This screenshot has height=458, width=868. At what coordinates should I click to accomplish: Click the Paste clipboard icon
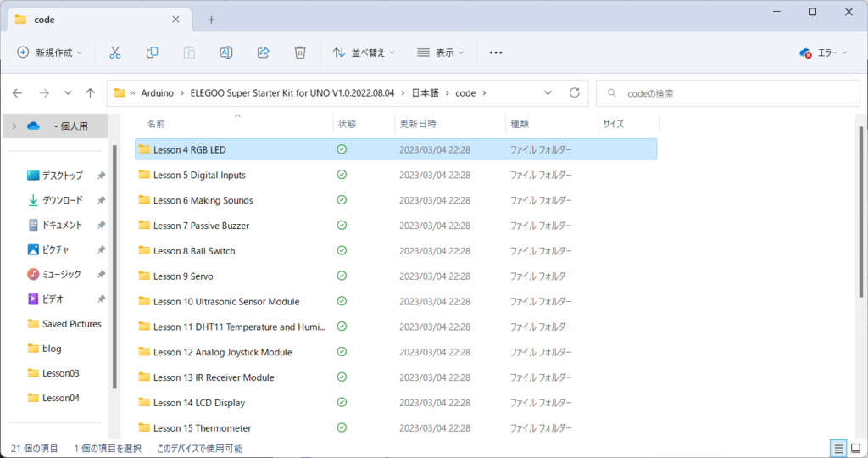(189, 53)
